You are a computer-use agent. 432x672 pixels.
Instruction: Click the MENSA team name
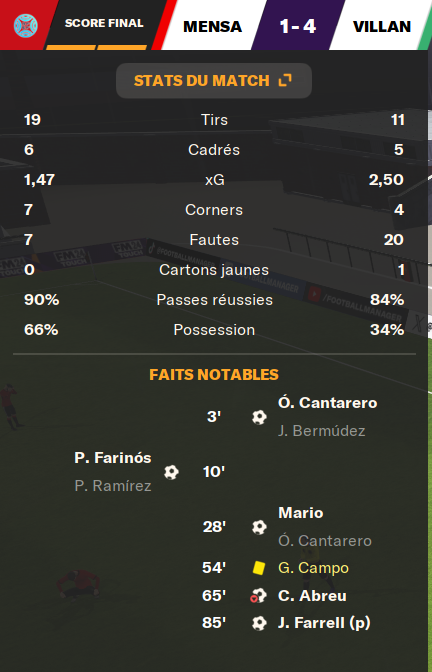tap(213, 27)
